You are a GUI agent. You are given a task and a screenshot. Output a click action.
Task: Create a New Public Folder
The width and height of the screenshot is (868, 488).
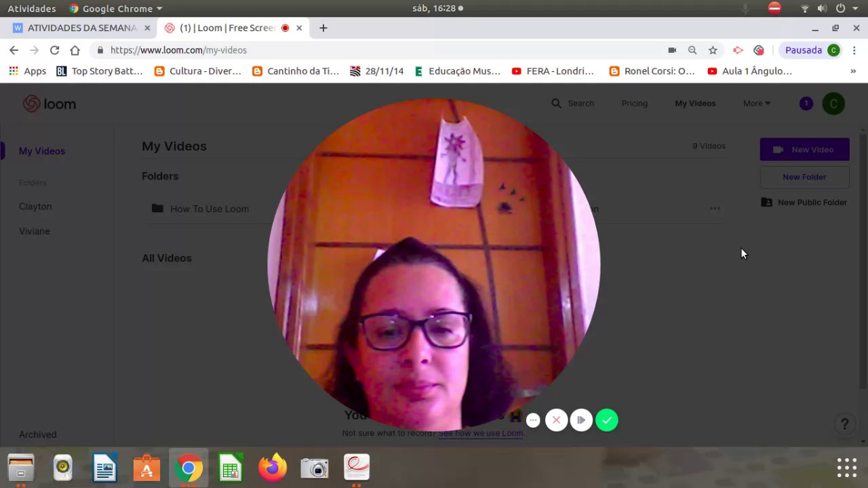tap(804, 202)
